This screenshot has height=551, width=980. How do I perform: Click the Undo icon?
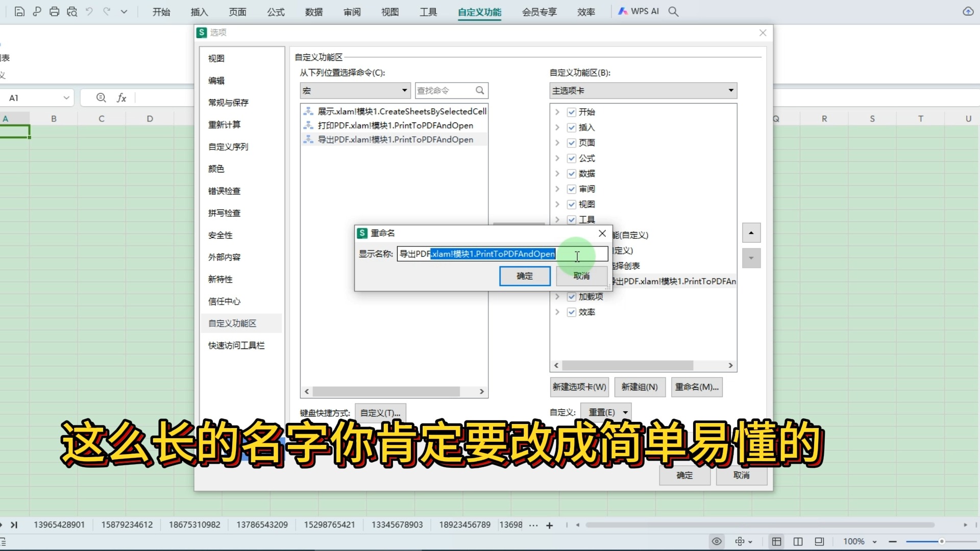click(x=89, y=11)
